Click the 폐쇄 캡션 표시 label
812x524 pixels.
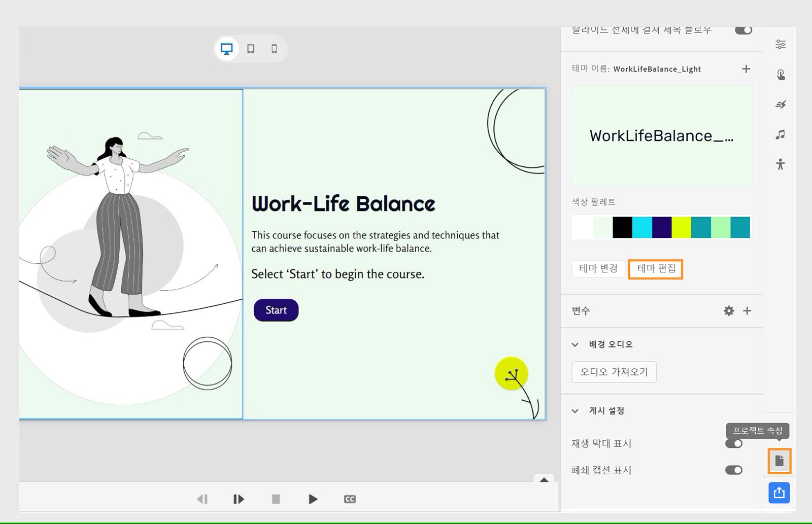[601, 470]
